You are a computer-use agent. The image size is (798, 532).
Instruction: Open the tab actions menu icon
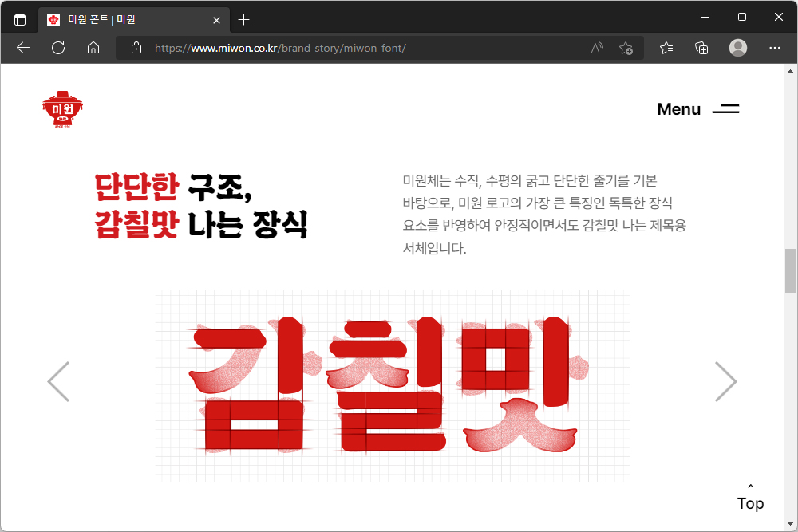click(x=20, y=20)
